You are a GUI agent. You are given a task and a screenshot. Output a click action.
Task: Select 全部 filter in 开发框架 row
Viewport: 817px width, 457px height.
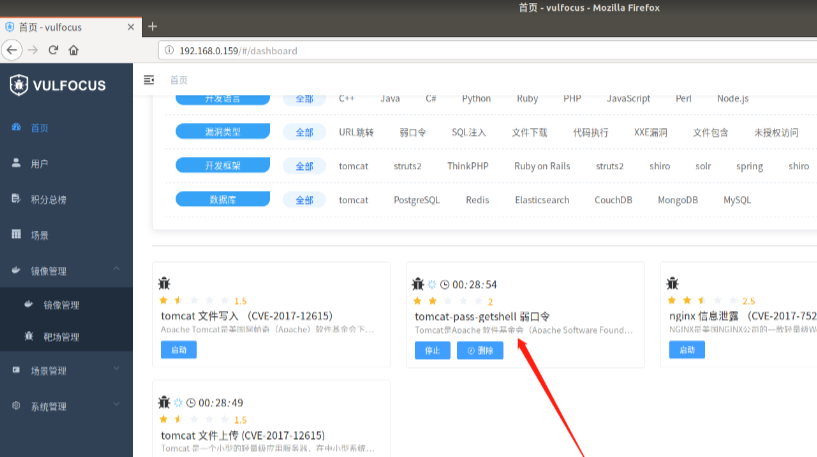pyautogui.click(x=304, y=166)
